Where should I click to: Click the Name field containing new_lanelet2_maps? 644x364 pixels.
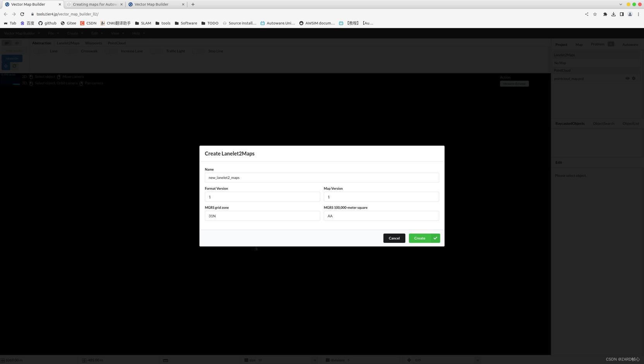(x=322, y=178)
